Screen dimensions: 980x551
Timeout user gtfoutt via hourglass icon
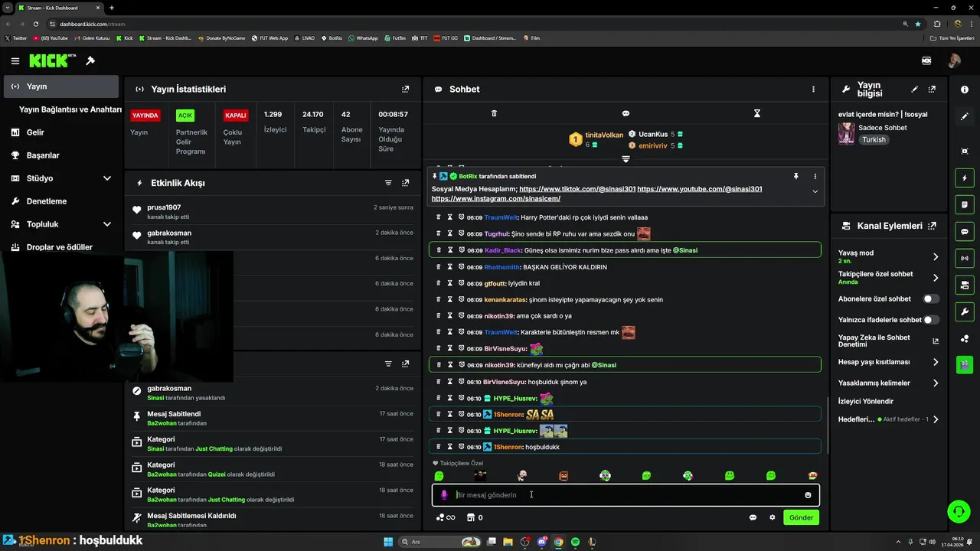[x=450, y=283]
